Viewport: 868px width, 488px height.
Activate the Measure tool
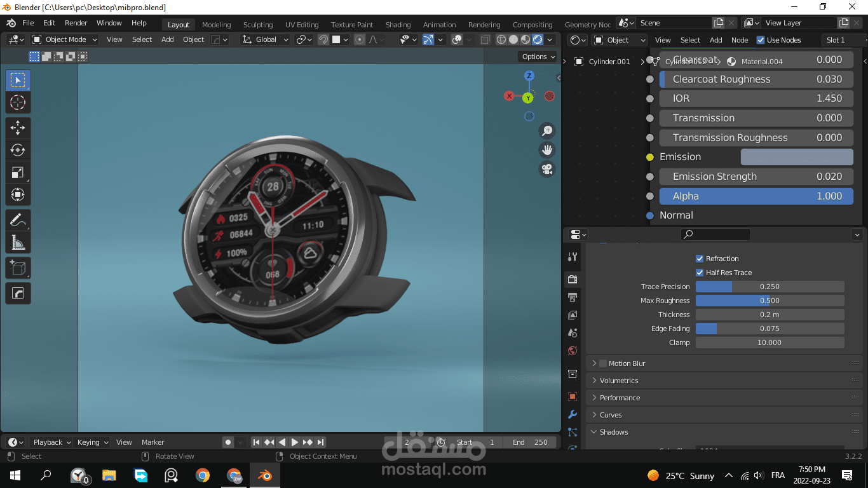click(x=18, y=242)
